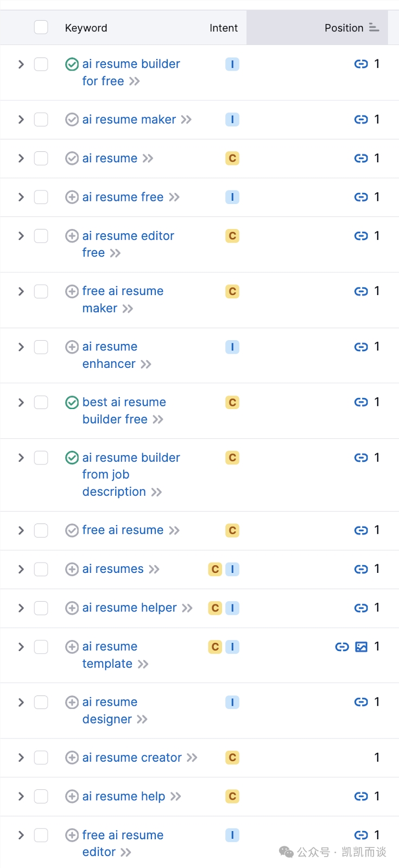The height and width of the screenshot is (868, 399).
Task: Click commercial intent badge in 'ai resume' row
Action: tap(232, 158)
